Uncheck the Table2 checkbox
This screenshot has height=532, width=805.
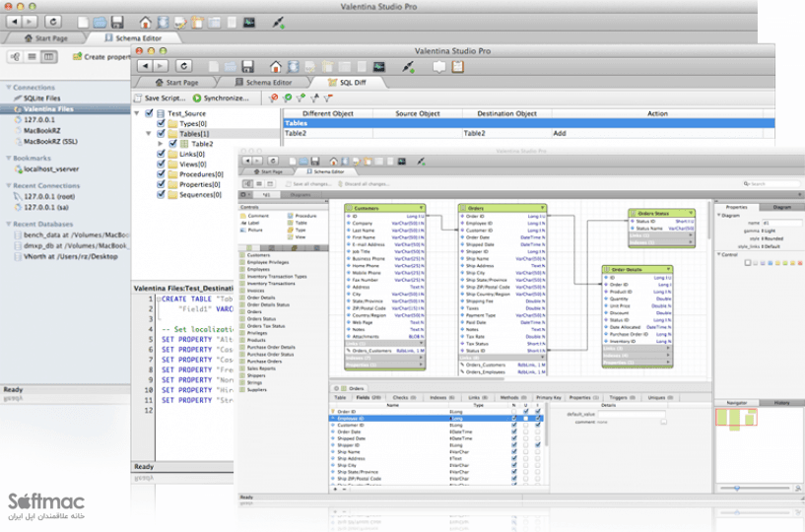pyautogui.click(x=173, y=144)
